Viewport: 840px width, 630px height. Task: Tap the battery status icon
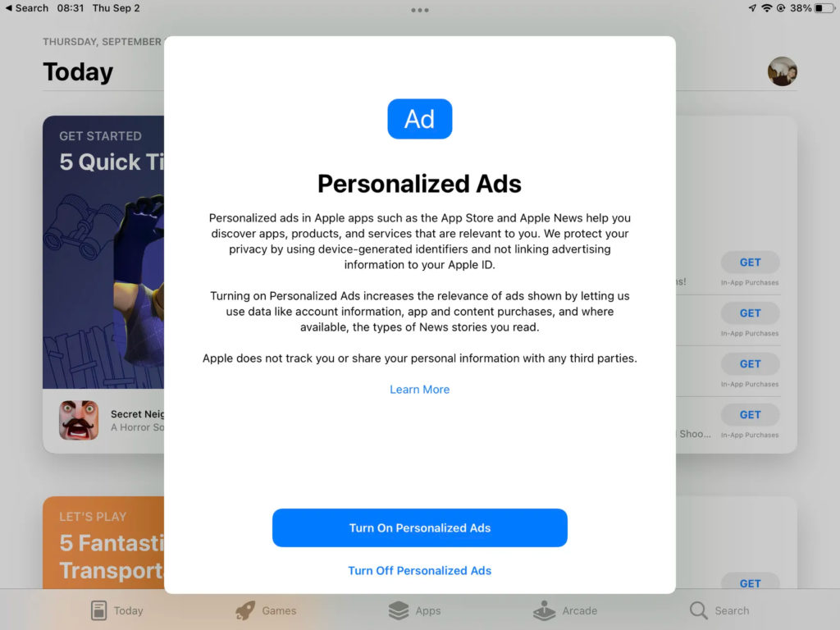[x=824, y=8]
